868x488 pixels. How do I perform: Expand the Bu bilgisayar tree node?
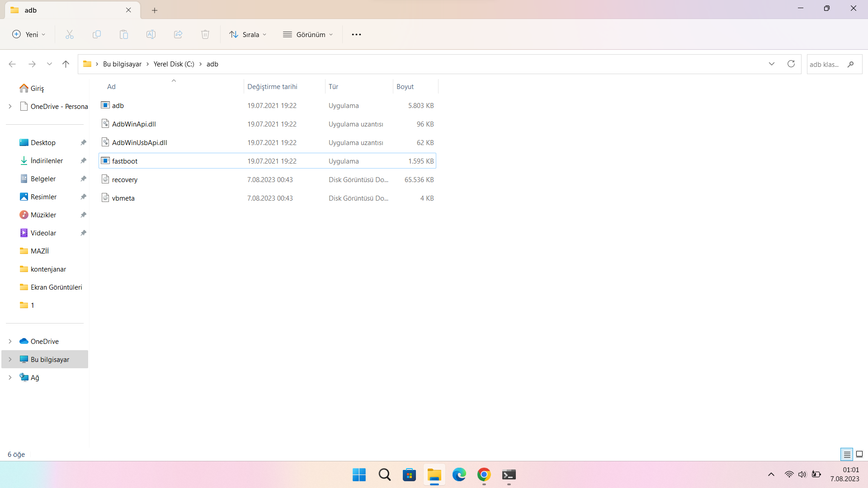[x=10, y=360]
